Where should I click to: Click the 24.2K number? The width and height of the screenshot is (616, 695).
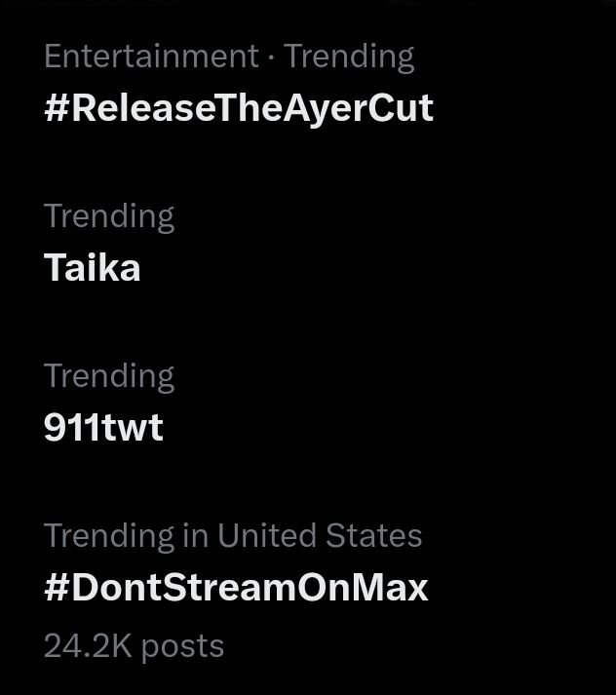[x=86, y=645]
